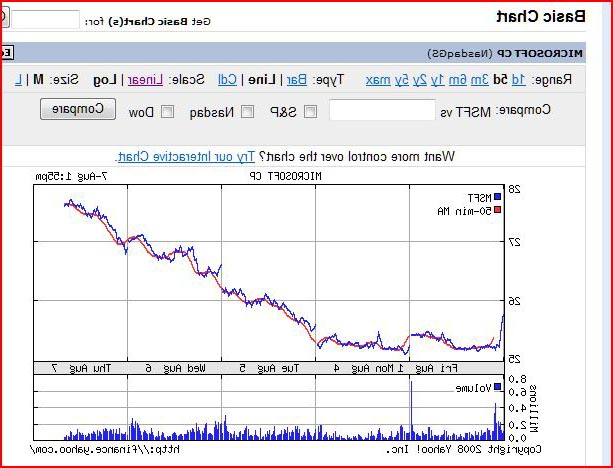This screenshot has height=468, width=613.
Task: Click the Basic Chart heading
Action: point(541,16)
